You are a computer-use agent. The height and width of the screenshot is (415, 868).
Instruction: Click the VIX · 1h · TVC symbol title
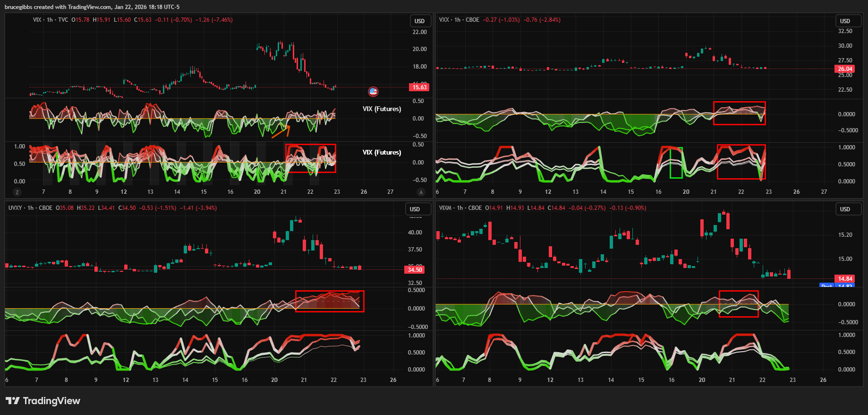[x=51, y=20]
